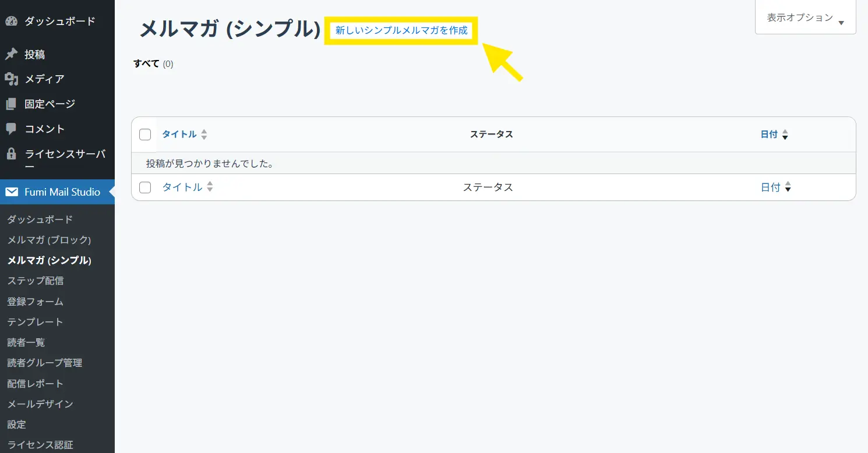Viewport: 868px width, 453px height.
Task: Click 新しいシンプルメルマガを作成 button
Action: coord(401,30)
